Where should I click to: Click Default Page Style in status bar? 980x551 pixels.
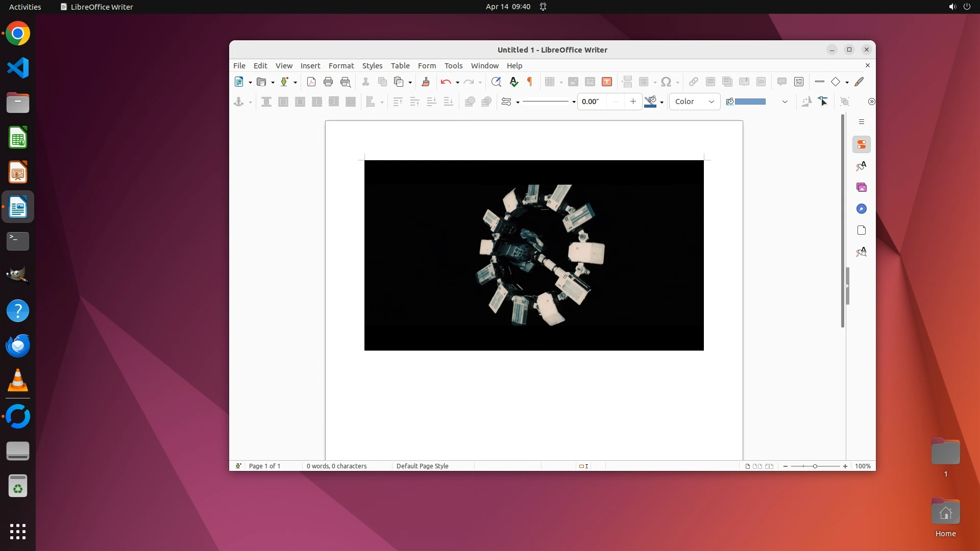[422, 466]
